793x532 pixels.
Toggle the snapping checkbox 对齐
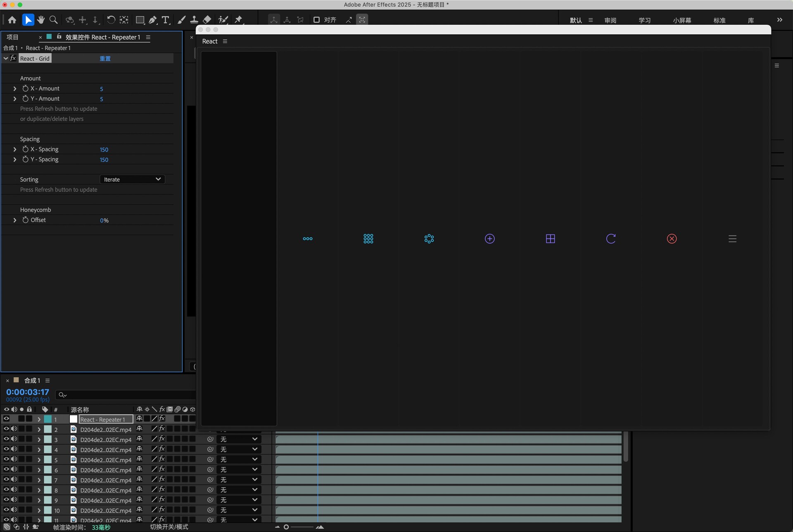(x=317, y=20)
